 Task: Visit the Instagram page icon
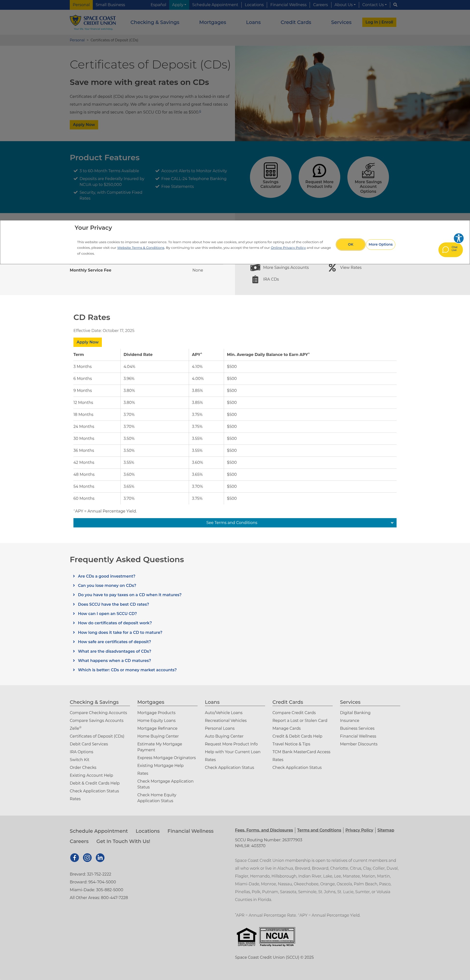(x=87, y=857)
